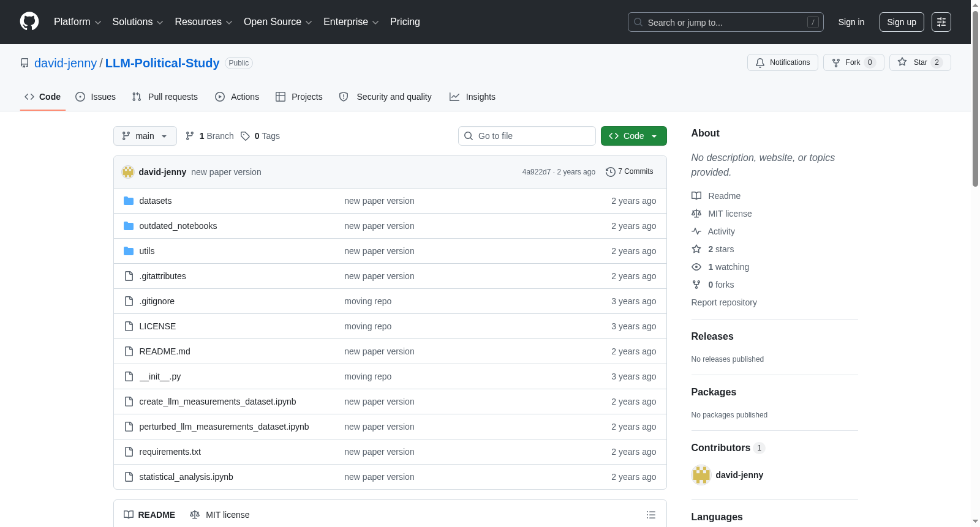This screenshot has width=980, height=527.
Task: Switch to the Issues tab
Action: click(96, 97)
